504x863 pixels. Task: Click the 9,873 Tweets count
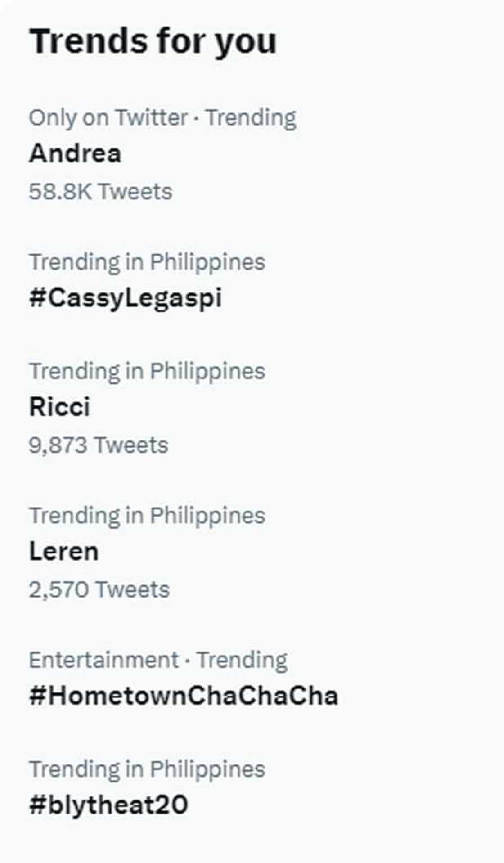click(98, 445)
